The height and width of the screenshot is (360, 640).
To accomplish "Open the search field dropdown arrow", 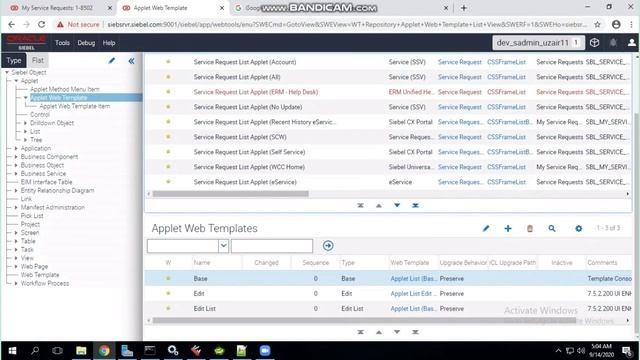I will tap(223, 246).
